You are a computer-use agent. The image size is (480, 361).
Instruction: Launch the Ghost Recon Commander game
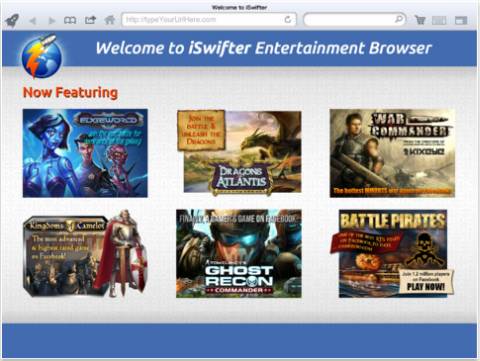pos(239,253)
